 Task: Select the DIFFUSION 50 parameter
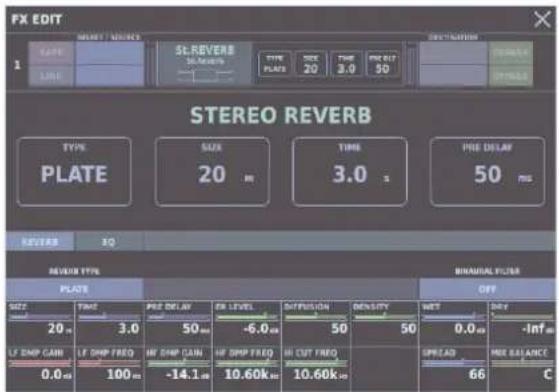pyautogui.click(x=316, y=323)
